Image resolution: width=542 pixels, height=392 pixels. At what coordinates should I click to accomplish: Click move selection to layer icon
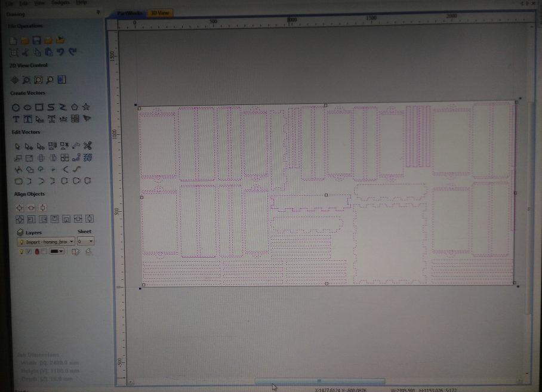tap(75, 251)
